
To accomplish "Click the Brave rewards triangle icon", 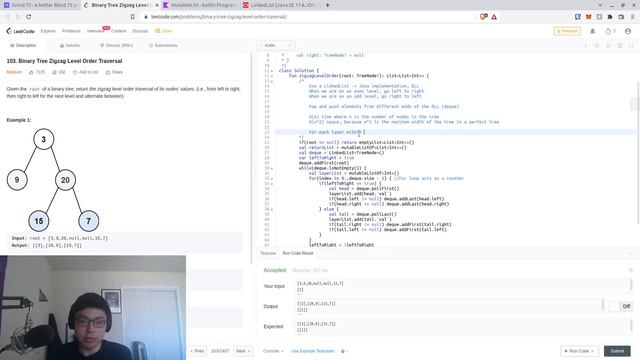I will 494,17.
